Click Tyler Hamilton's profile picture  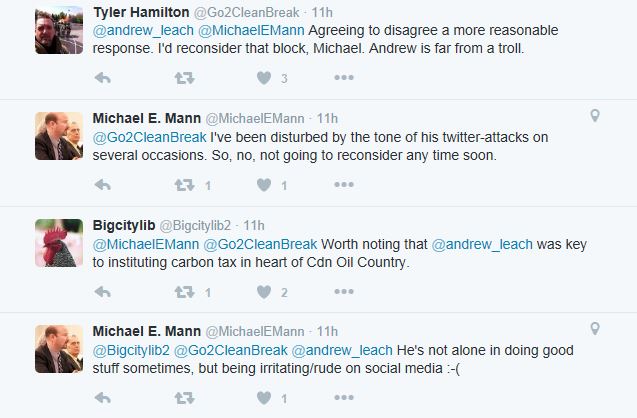[58, 27]
